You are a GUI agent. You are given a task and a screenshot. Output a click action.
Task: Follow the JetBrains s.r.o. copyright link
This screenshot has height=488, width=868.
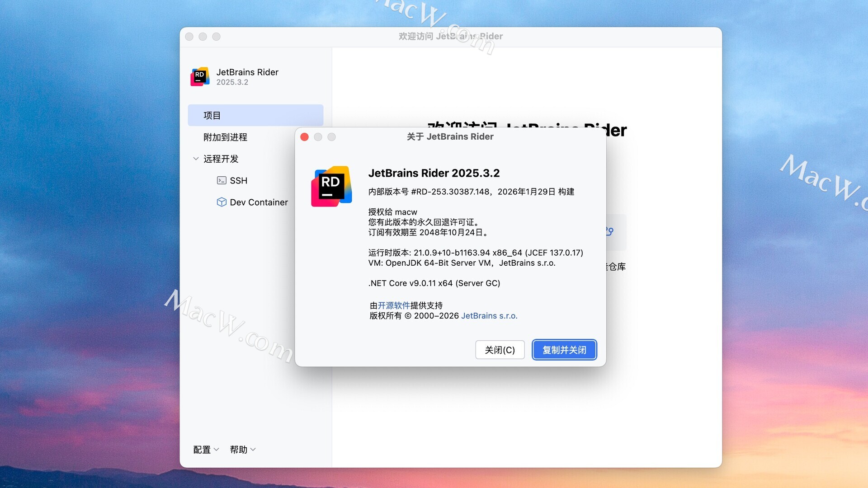pos(489,316)
